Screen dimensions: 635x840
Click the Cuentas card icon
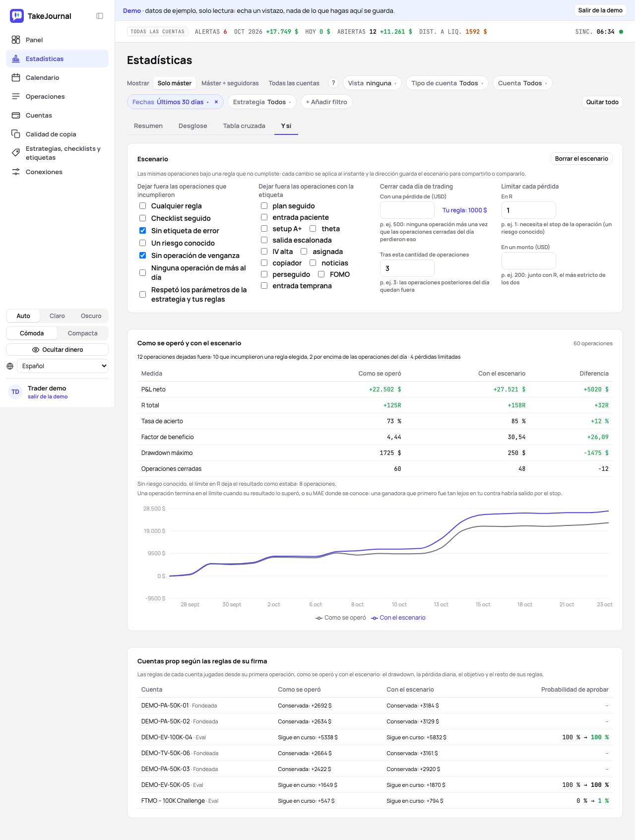16,115
